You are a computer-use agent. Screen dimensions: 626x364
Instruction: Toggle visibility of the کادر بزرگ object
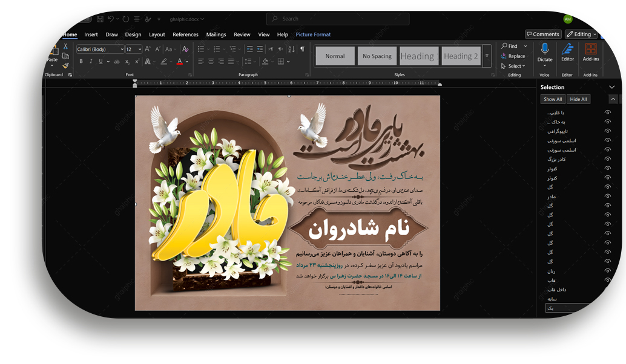(x=607, y=159)
